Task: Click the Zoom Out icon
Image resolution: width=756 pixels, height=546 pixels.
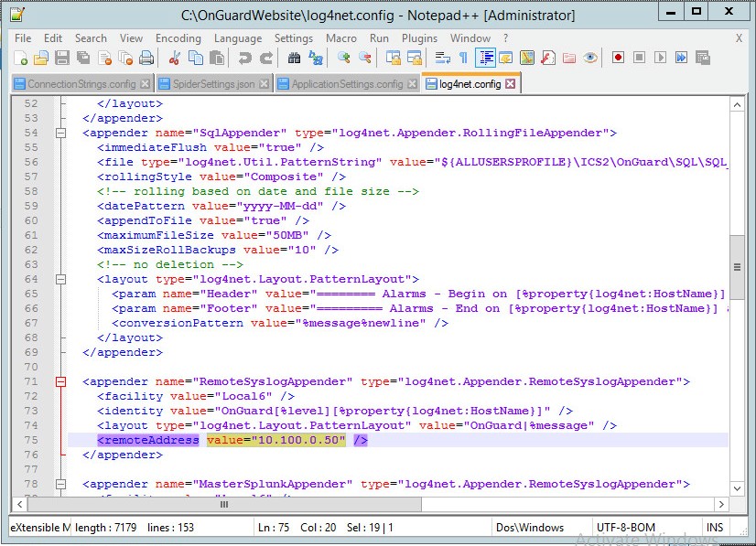Action: [365, 58]
